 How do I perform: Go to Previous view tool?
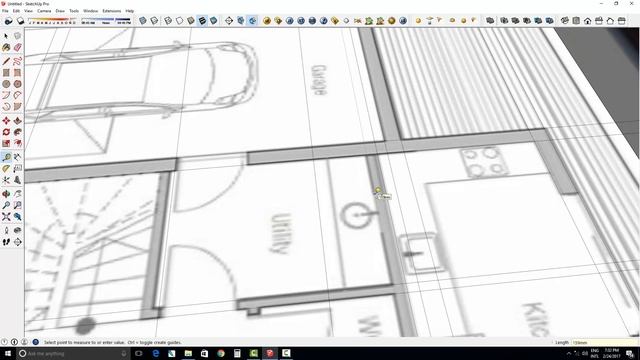(x=18, y=217)
